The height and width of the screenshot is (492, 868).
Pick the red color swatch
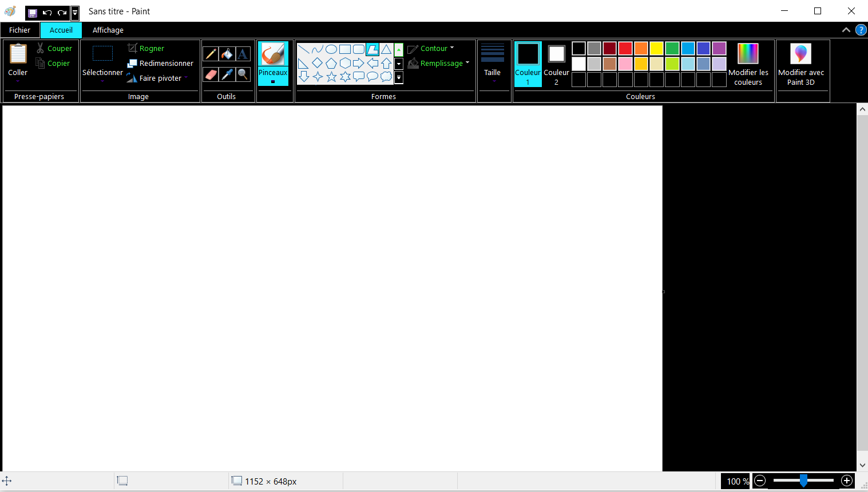pos(625,48)
